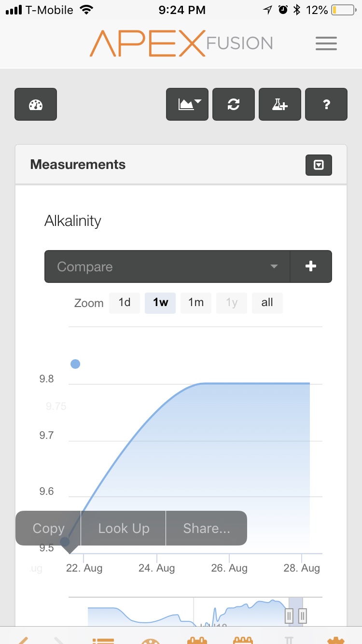Screen dimensions: 362x644
Task: Tap Share... in the popup menu
Action: [207, 528]
